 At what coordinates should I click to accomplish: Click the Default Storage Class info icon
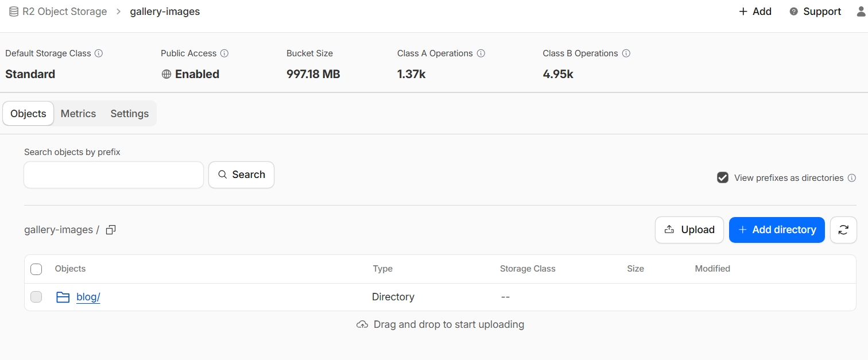tap(99, 53)
